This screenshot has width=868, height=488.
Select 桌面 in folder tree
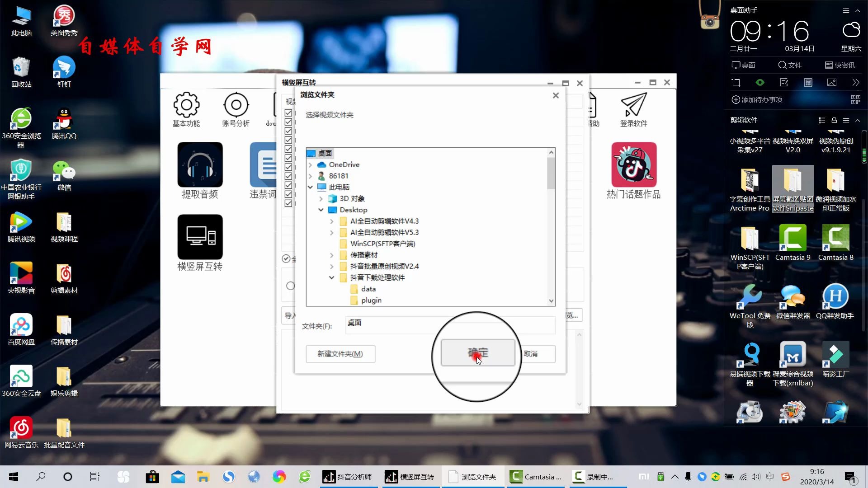[x=325, y=153]
